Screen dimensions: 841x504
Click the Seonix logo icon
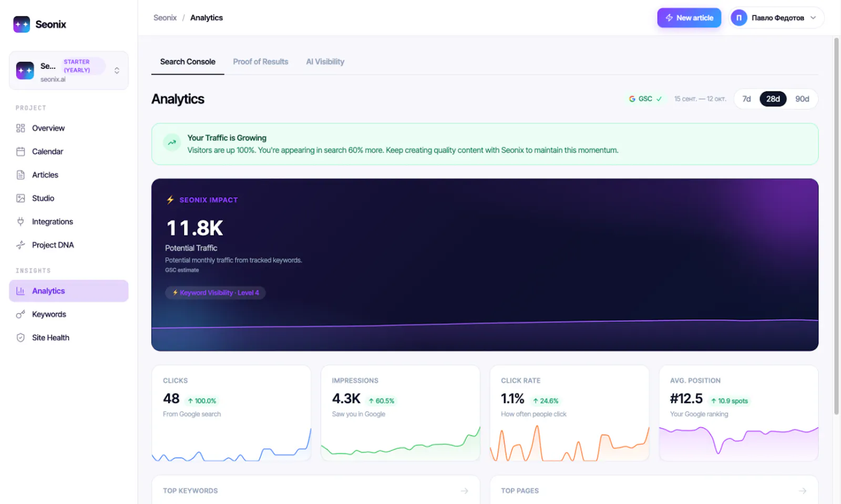[22, 24]
